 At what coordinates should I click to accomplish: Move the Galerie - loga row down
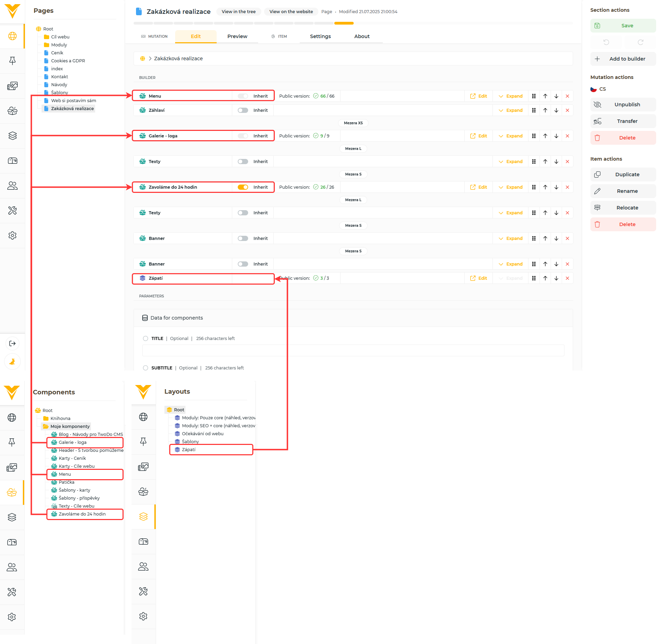pos(556,136)
